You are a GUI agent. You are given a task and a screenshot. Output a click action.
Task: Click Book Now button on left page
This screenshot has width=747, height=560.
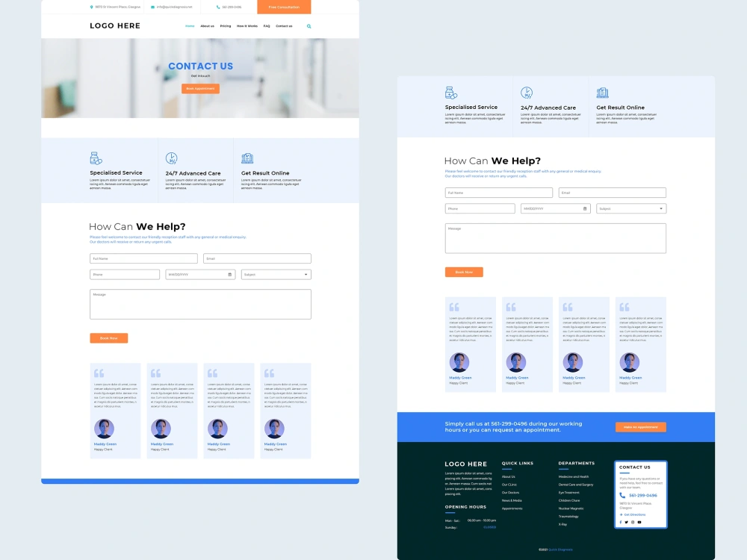(108, 338)
